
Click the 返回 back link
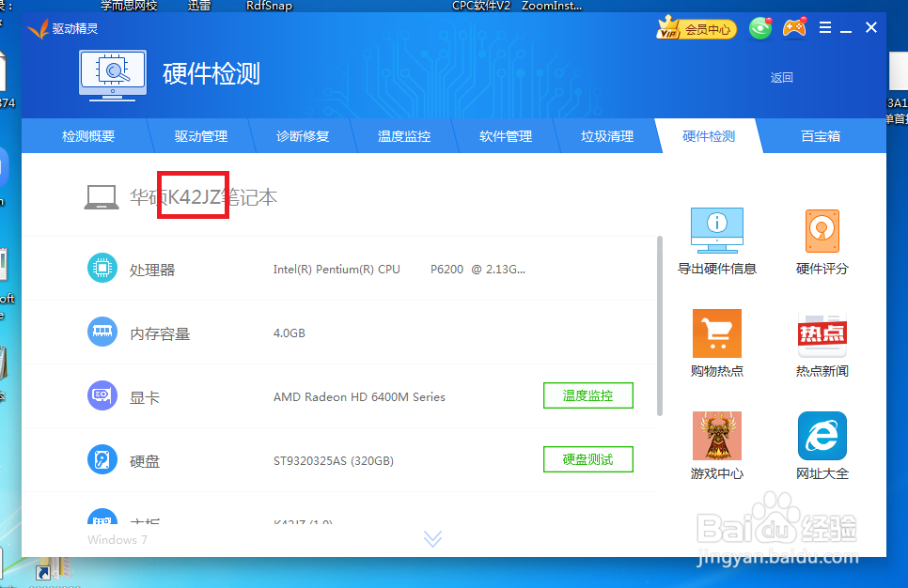781,77
